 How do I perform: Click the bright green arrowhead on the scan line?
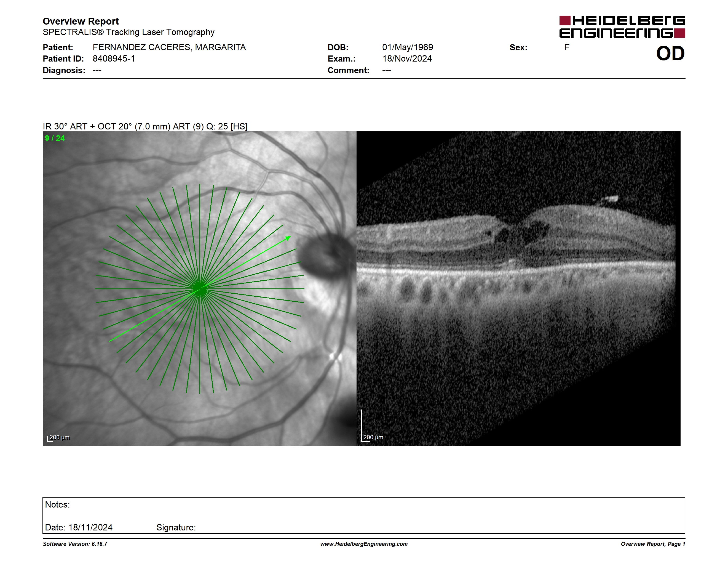pos(288,238)
